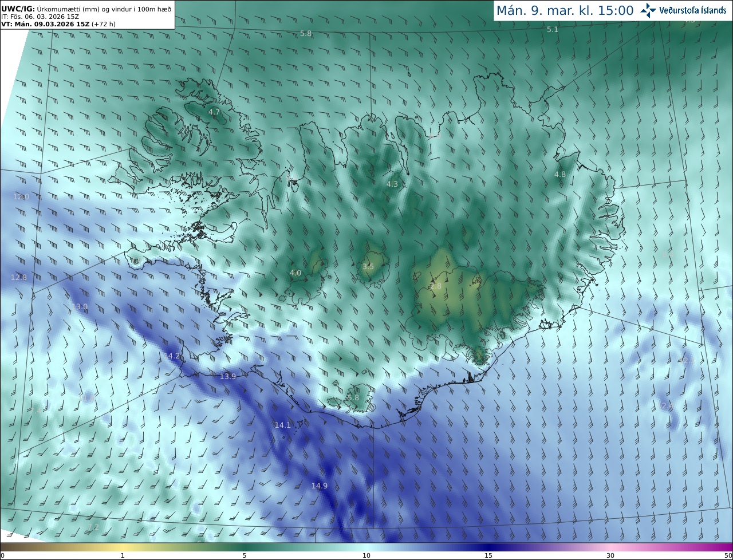Viewport: 733px width, 560px height.
Task: Click the 'Mán. 9. mar. kl. 15:00' date header
Action: (x=565, y=10)
